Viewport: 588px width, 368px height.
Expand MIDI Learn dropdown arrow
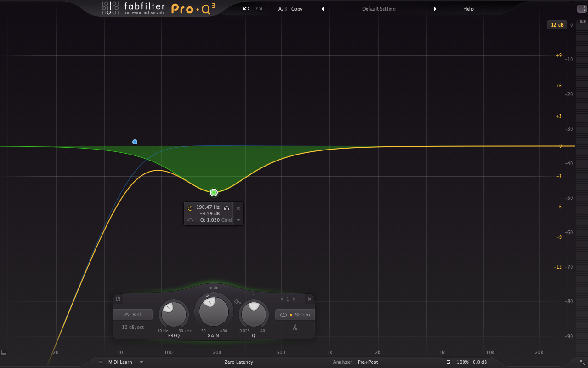pyautogui.click(x=141, y=362)
